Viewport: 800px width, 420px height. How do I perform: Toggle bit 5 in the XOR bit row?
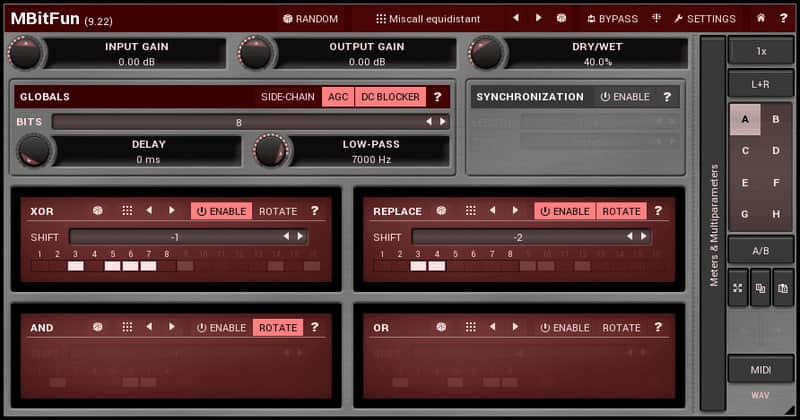[x=112, y=266]
